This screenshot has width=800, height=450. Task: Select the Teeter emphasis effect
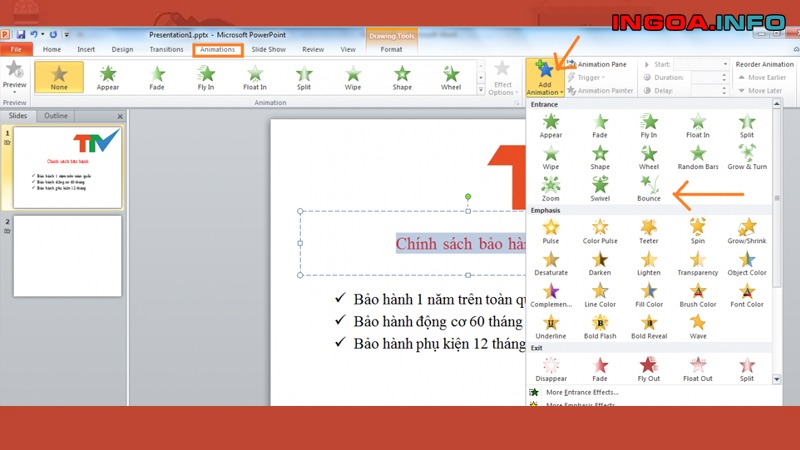649,230
